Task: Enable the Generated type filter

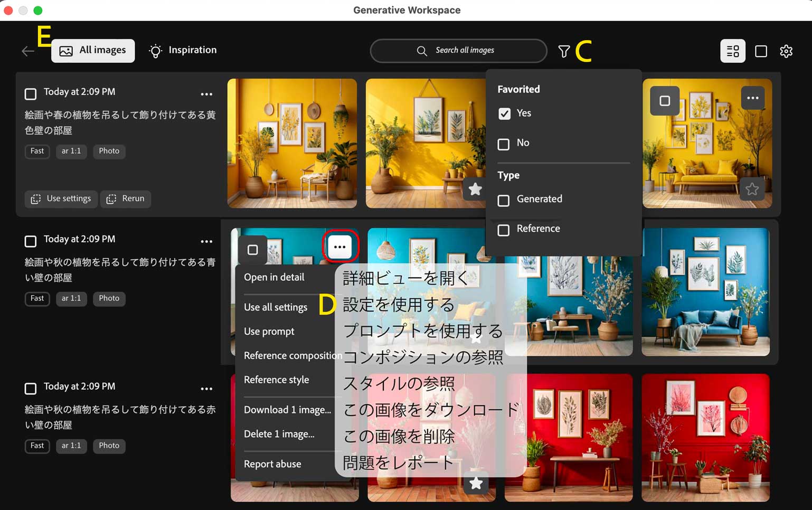Action: click(503, 201)
